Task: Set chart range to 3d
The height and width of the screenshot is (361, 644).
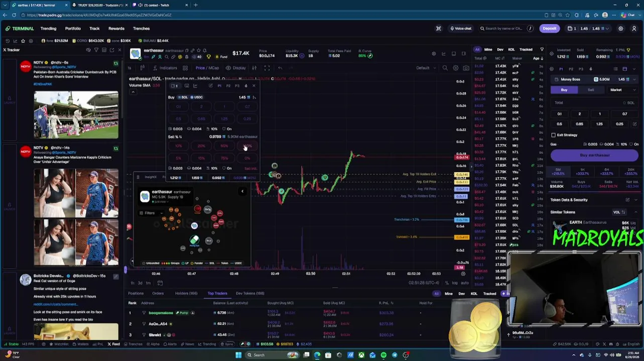Action: (140, 283)
